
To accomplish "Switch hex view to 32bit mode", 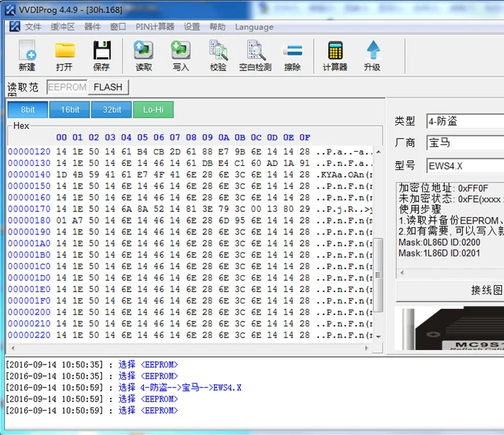I will point(112,110).
